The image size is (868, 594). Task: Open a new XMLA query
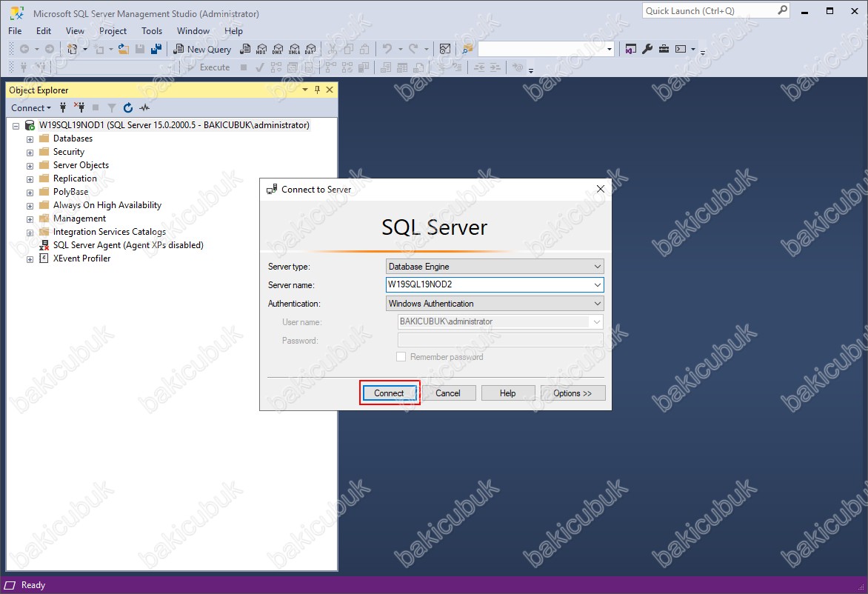click(295, 50)
